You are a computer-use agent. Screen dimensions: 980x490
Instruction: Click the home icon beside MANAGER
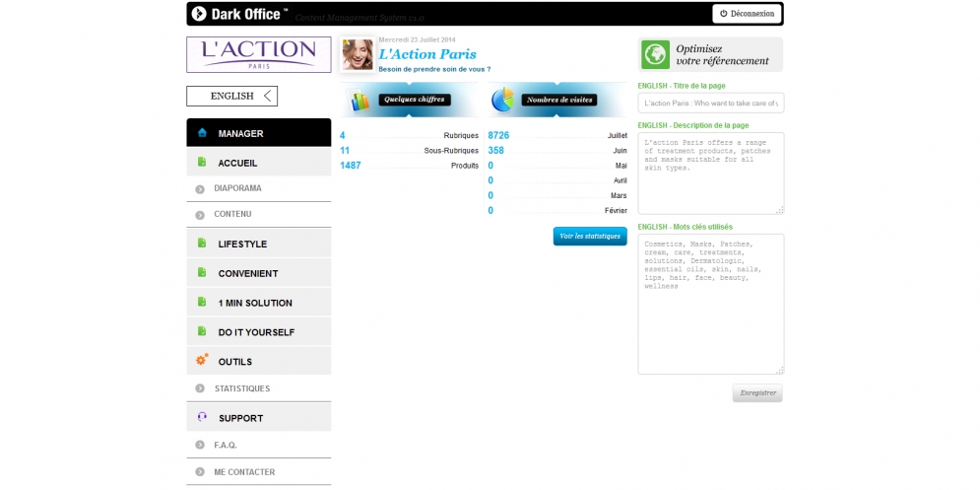pyautogui.click(x=202, y=133)
